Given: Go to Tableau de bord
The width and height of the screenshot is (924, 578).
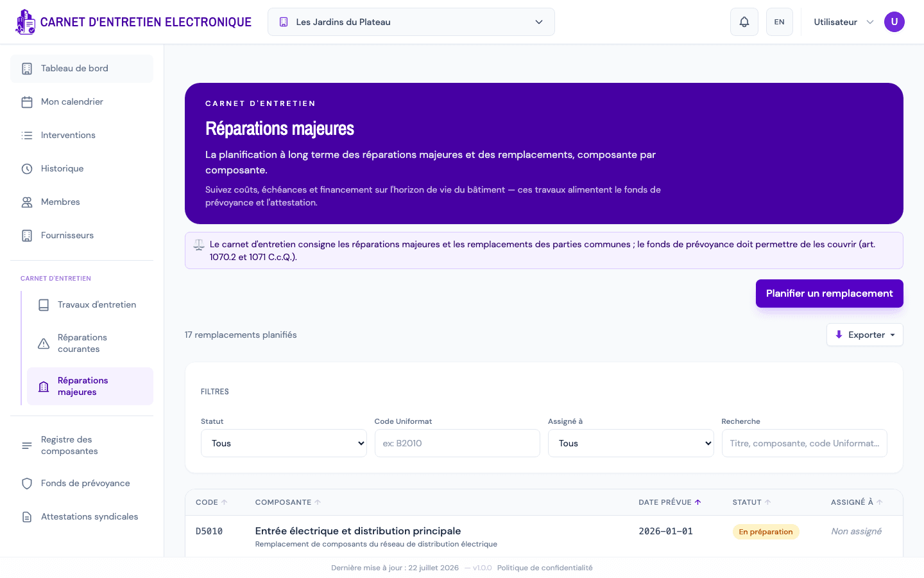Looking at the screenshot, I should pos(82,69).
